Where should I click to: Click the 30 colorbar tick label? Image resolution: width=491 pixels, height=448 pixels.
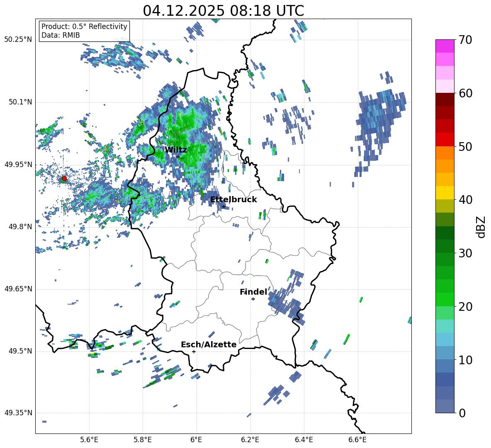(465, 253)
